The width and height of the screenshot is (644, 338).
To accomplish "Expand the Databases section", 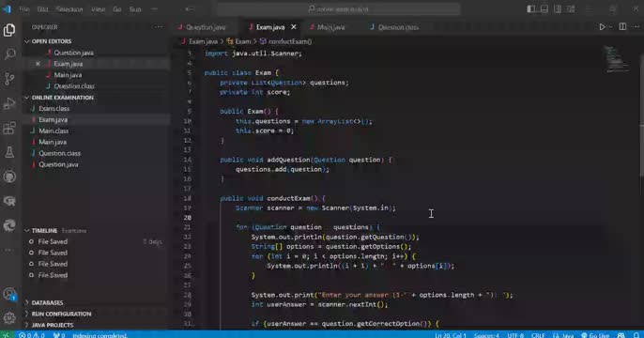I will tap(47, 302).
